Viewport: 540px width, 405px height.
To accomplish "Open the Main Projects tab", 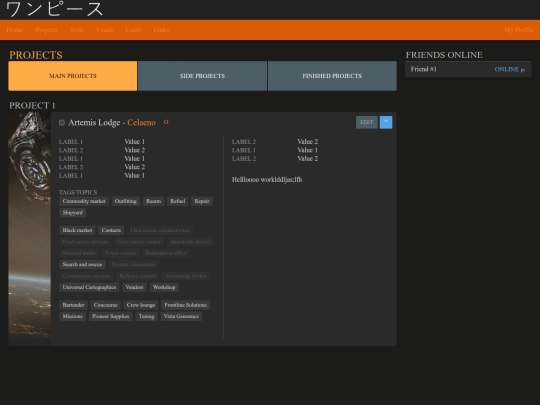I will [x=73, y=76].
